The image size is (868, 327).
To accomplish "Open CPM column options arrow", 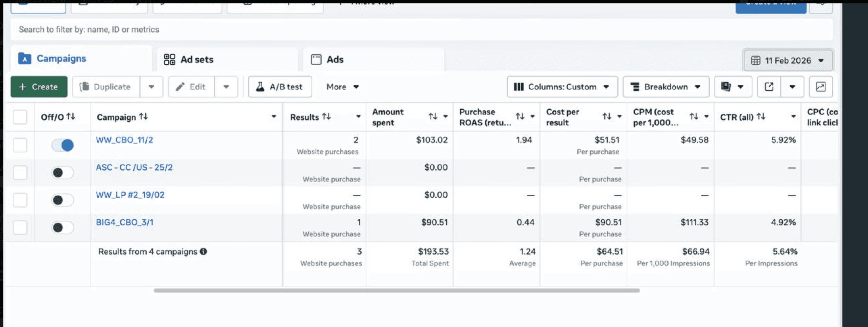I will [706, 116].
